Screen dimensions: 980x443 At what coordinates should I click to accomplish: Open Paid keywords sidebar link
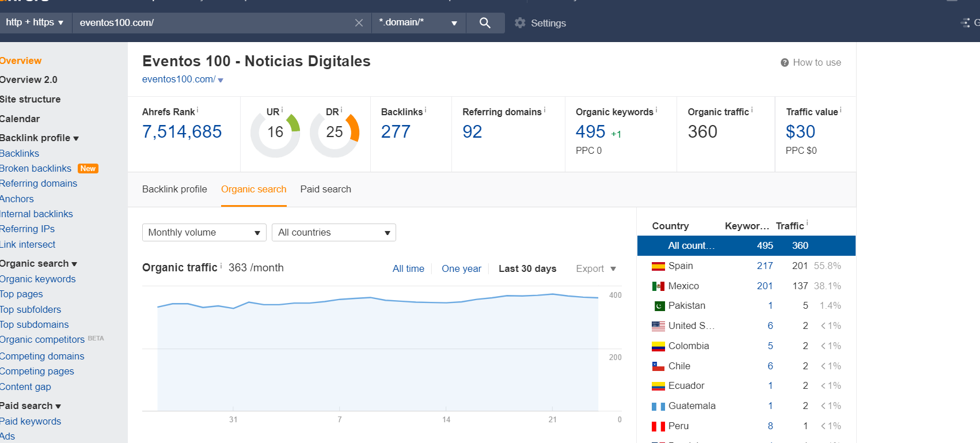coord(31,422)
